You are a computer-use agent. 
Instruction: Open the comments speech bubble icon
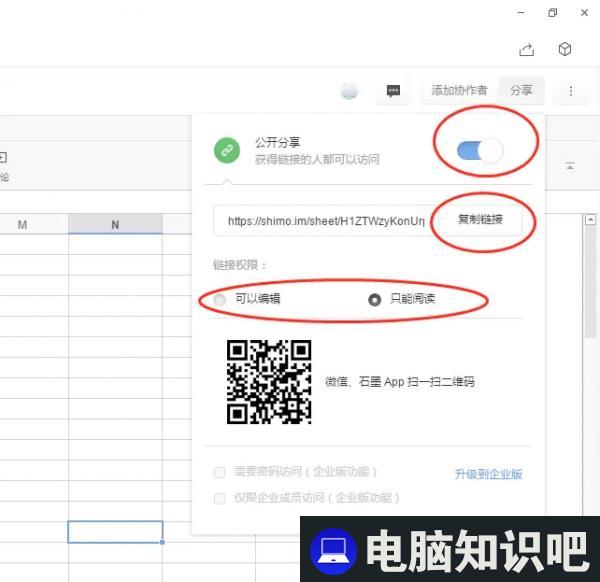point(393,91)
